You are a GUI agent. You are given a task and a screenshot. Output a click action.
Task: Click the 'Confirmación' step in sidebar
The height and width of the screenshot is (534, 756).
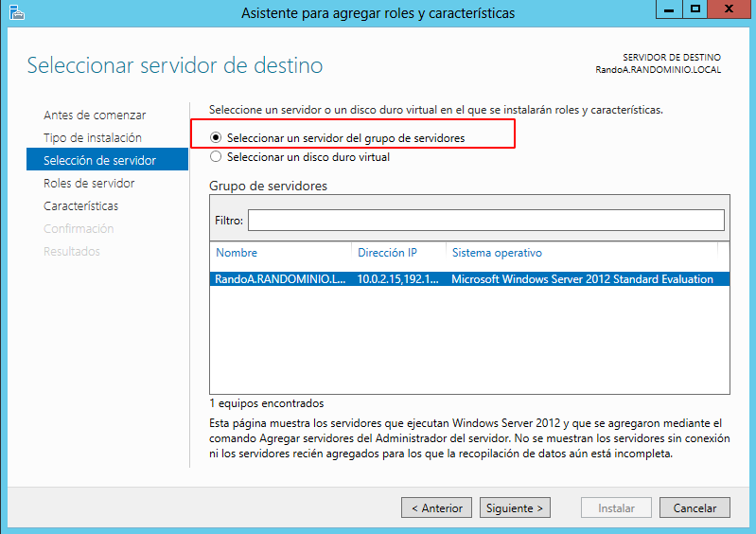pos(79,228)
